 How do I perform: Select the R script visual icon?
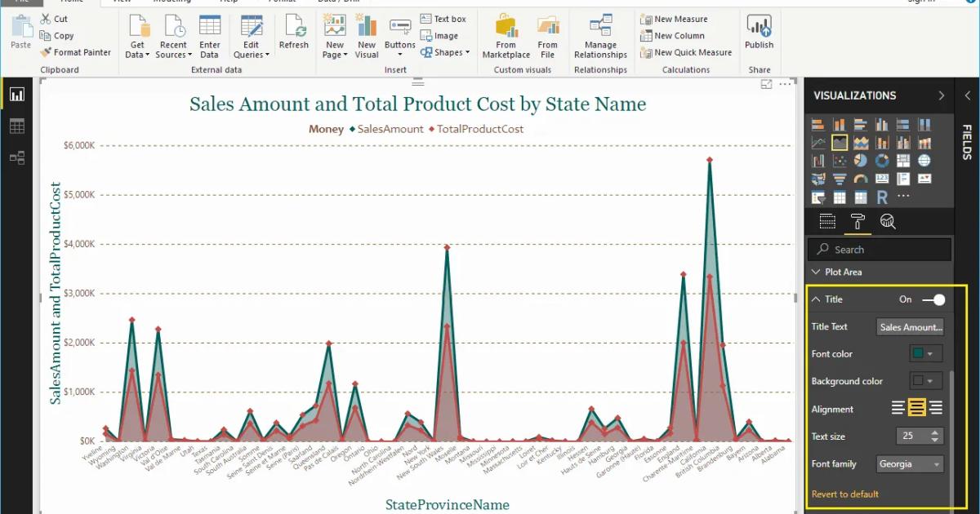(x=883, y=197)
